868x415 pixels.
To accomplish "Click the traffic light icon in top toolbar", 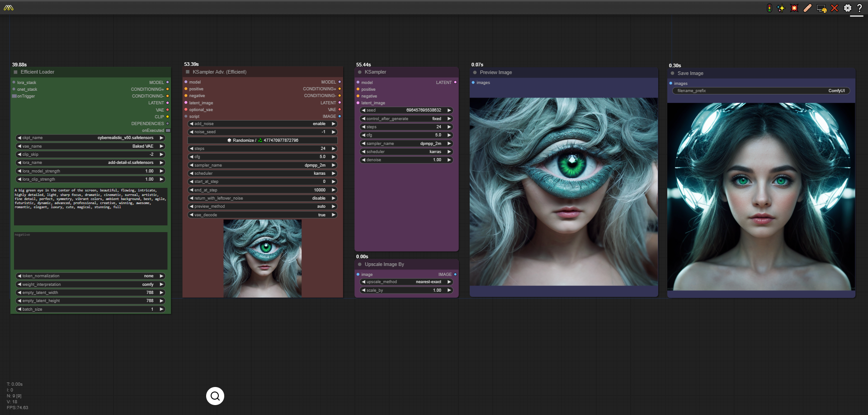I will 769,8.
